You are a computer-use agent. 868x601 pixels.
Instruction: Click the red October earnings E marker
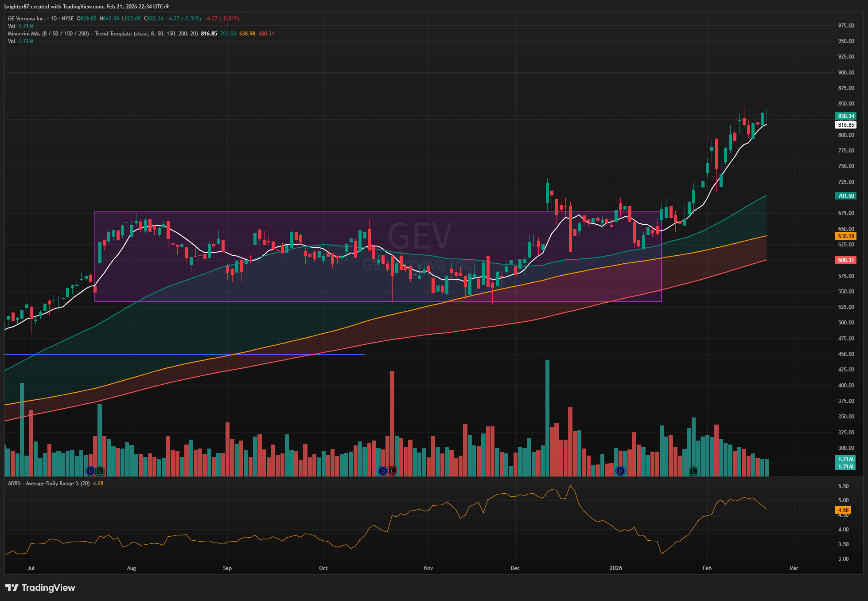point(393,471)
